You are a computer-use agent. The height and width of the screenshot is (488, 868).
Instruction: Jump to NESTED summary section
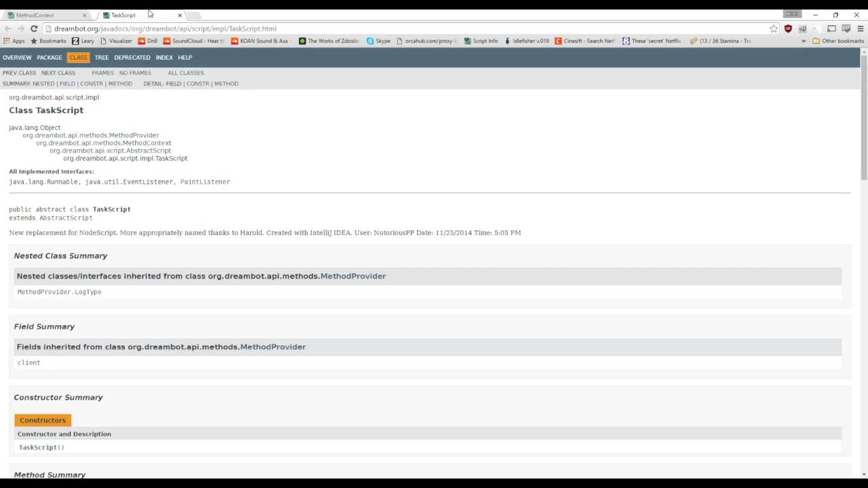tap(43, 83)
